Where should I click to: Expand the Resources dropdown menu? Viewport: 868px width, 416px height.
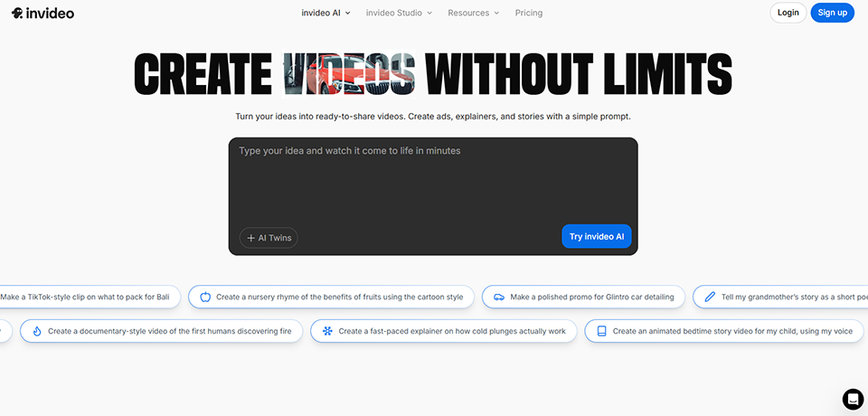(x=473, y=13)
